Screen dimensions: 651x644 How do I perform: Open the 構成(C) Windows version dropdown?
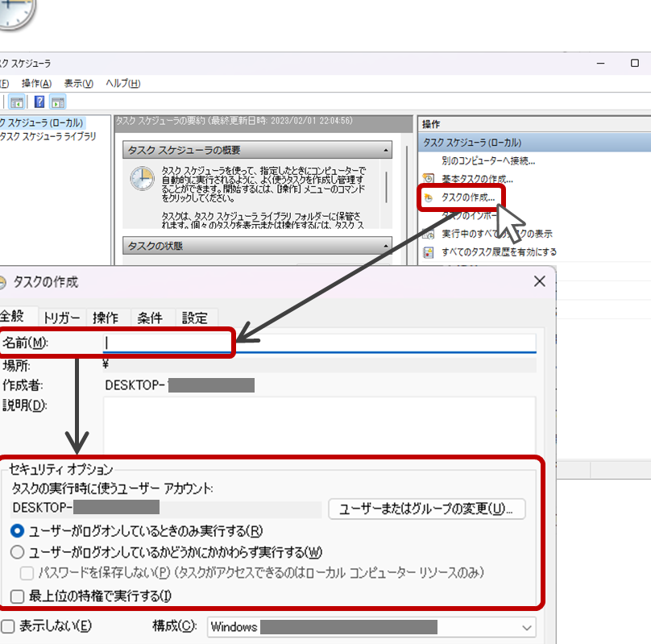pyautogui.click(x=528, y=627)
